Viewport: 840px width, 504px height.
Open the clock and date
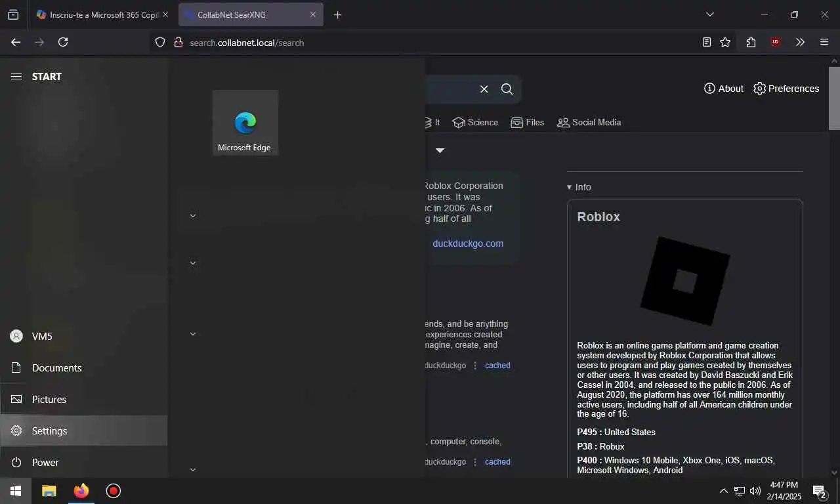coord(784,491)
